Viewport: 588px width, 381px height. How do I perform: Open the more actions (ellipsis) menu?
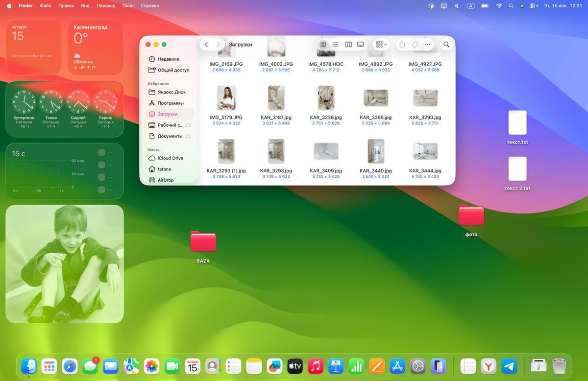point(428,45)
